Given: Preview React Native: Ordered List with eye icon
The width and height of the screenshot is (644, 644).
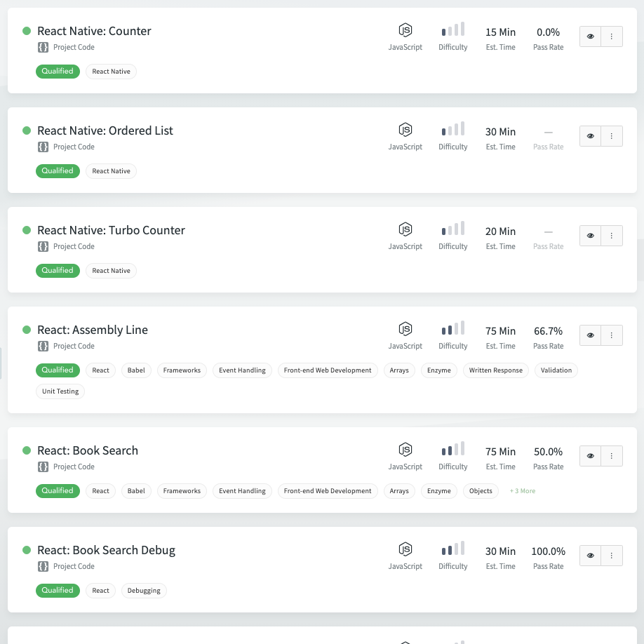Looking at the screenshot, I should (x=590, y=136).
